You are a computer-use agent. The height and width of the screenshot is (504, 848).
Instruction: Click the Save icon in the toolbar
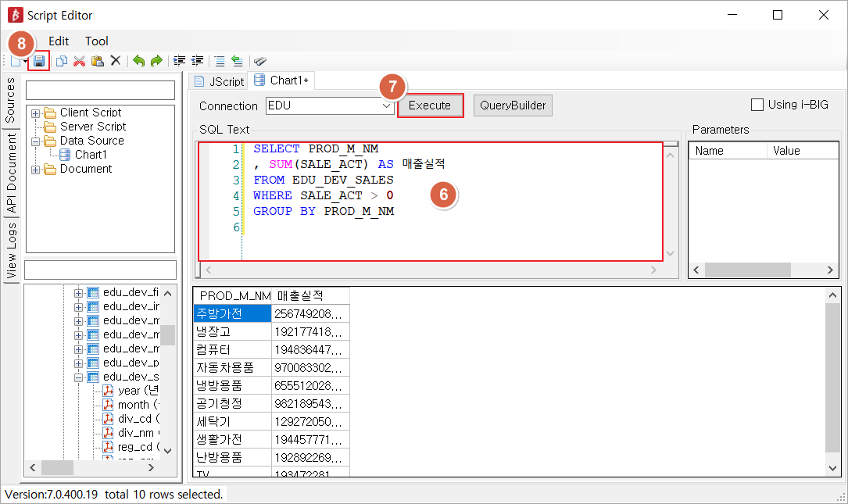click(x=39, y=61)
